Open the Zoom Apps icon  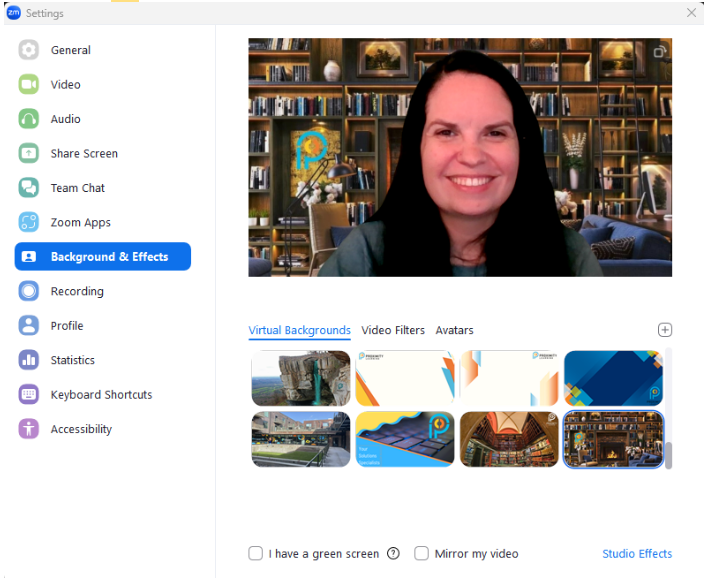point(29,223)
